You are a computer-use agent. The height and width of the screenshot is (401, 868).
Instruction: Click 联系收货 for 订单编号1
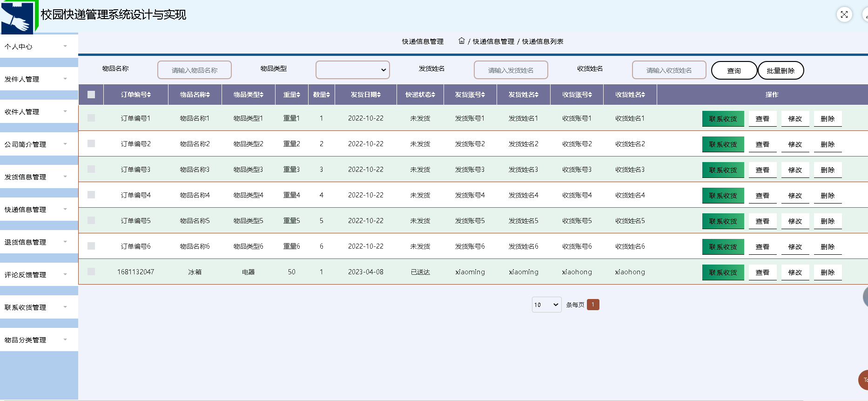(x=723, y=119)
